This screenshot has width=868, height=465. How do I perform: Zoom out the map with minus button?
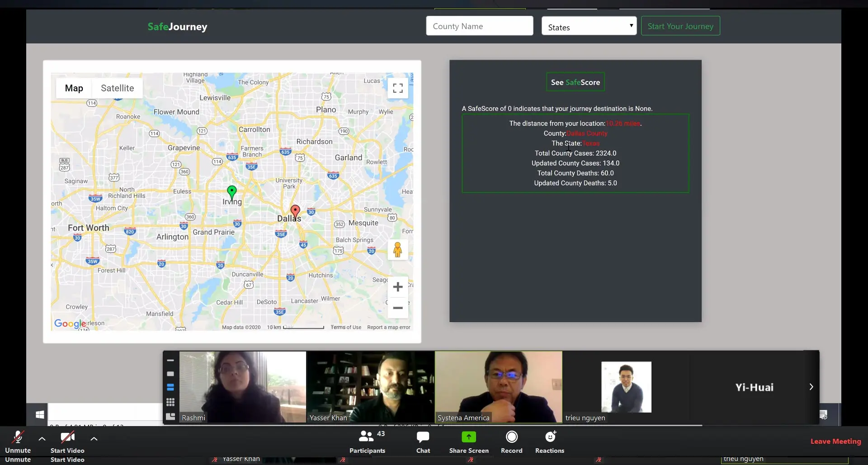click(x=398, y=308)
